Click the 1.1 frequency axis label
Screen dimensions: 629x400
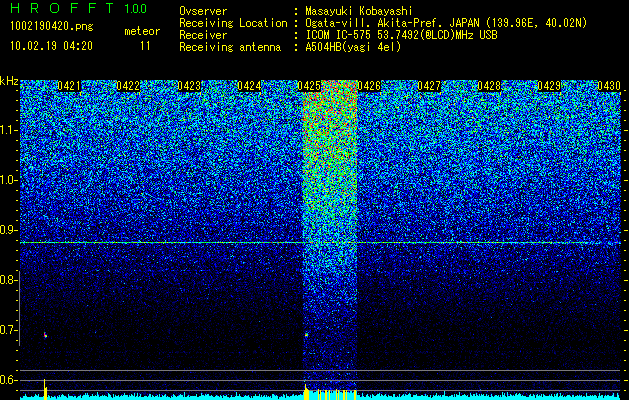pyautogui.click(x=8, y=130)
